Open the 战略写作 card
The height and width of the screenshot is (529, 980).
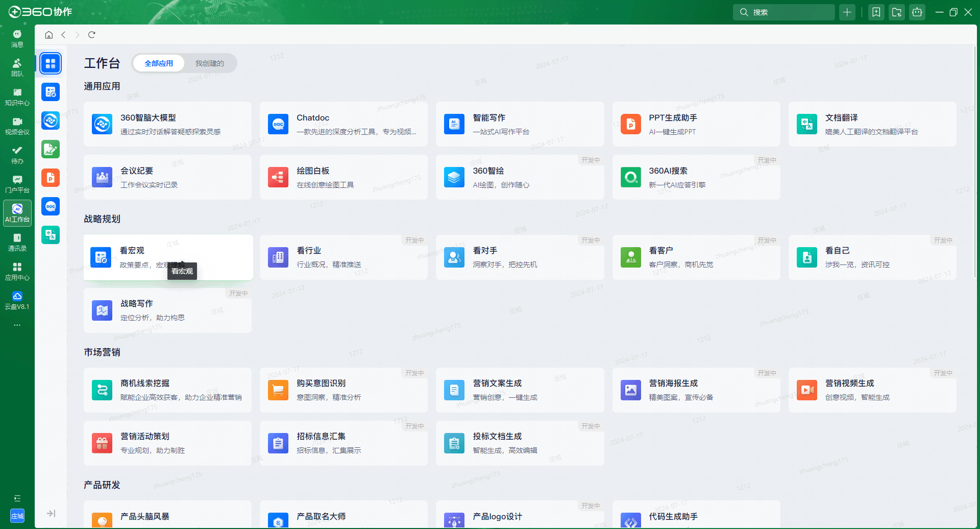pos(167,310)
